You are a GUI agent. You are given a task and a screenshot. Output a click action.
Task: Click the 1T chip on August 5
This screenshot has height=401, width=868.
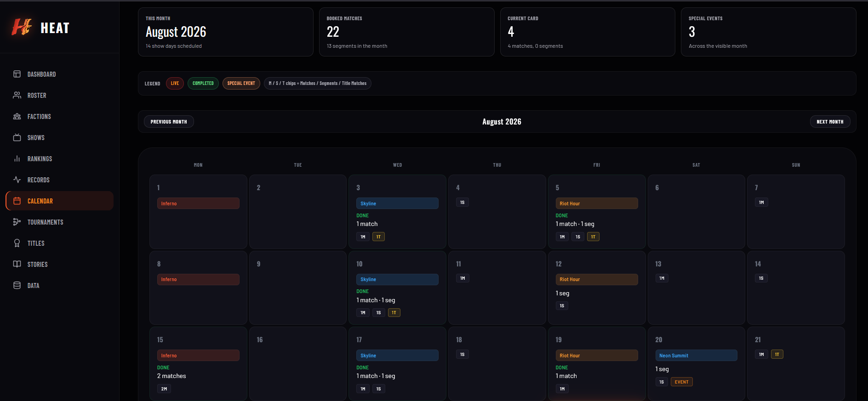[x=593, y=237]
